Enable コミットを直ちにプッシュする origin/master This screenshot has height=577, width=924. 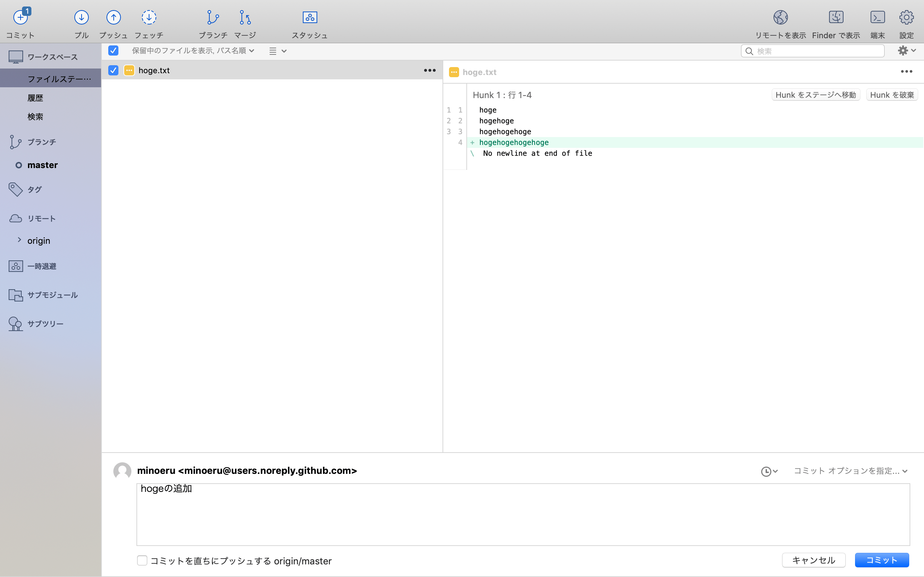pos(142,560)
